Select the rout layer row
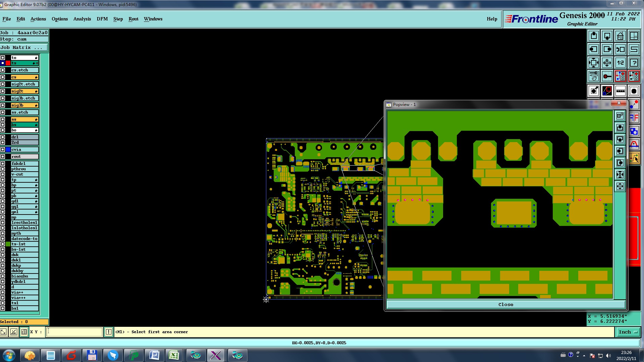The width and height of the screenshot is (644, 362). pyautogui.click(x=24, y=157)
